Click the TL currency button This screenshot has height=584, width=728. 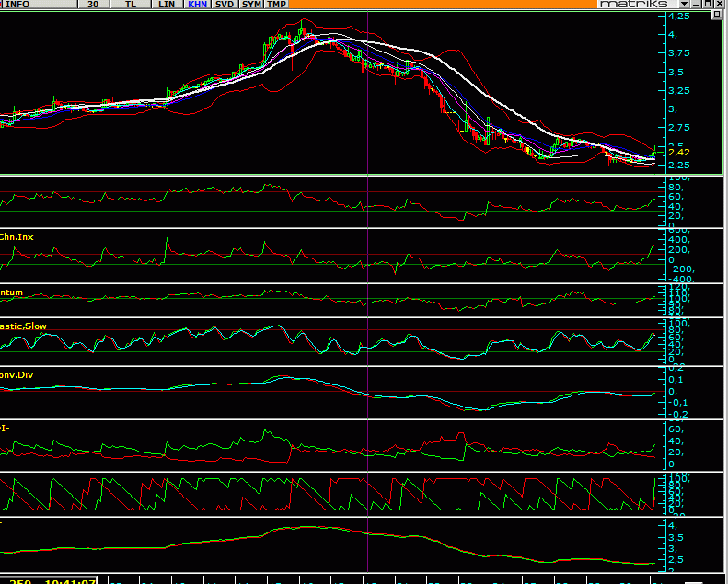(131, 5)
